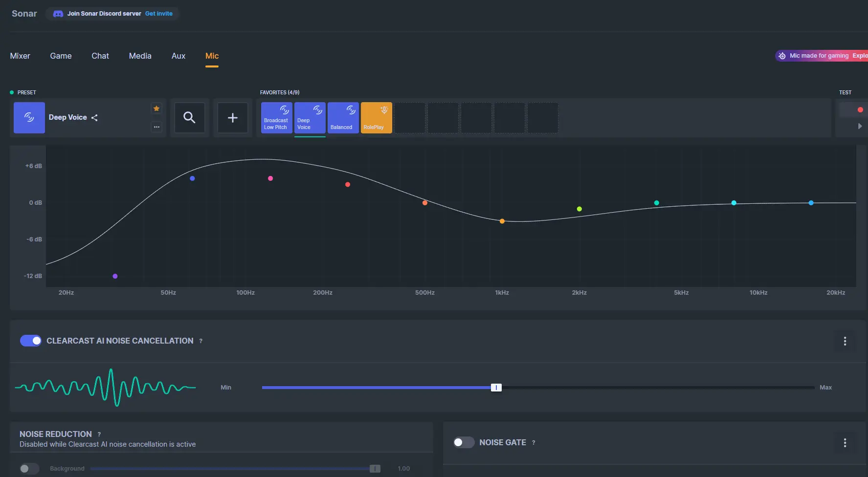
Task: Switch to the Chat tab
Action: coord(100,56)
